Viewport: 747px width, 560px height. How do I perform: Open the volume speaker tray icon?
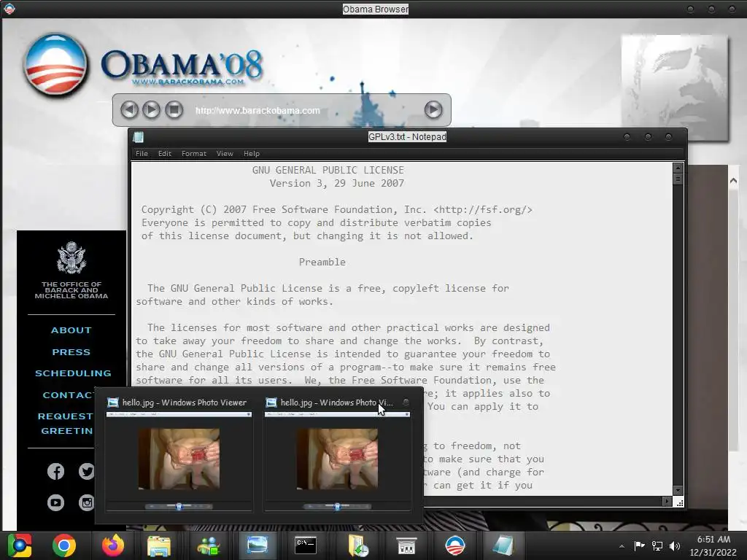coord(675,545)
